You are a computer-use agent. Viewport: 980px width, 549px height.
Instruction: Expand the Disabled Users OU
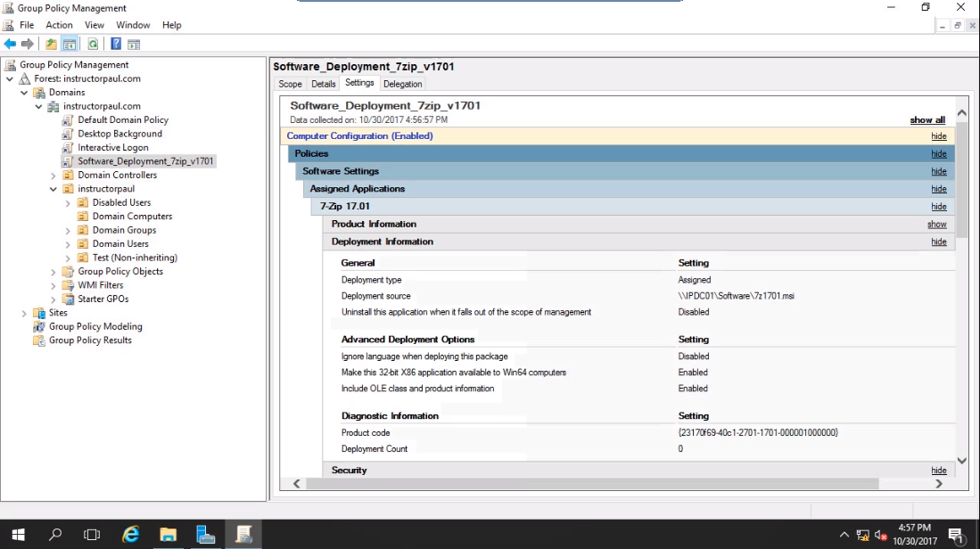pyautogui.click(x=68, y=203)
